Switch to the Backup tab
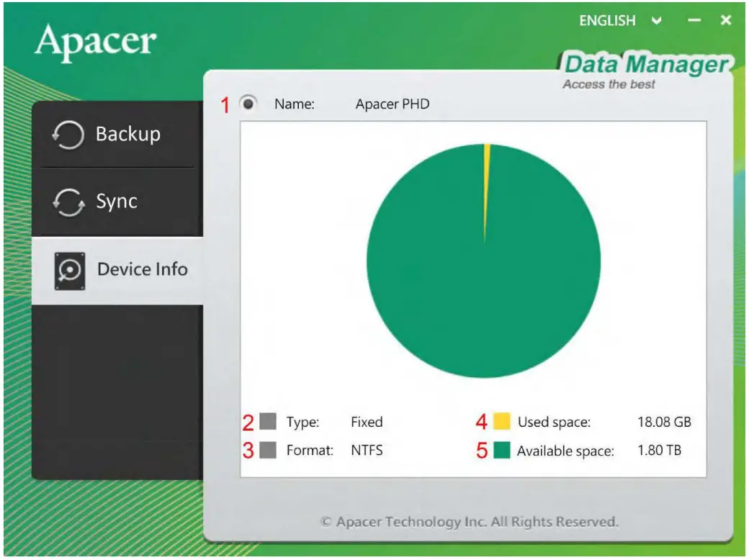749x560 pixels. 117,134
